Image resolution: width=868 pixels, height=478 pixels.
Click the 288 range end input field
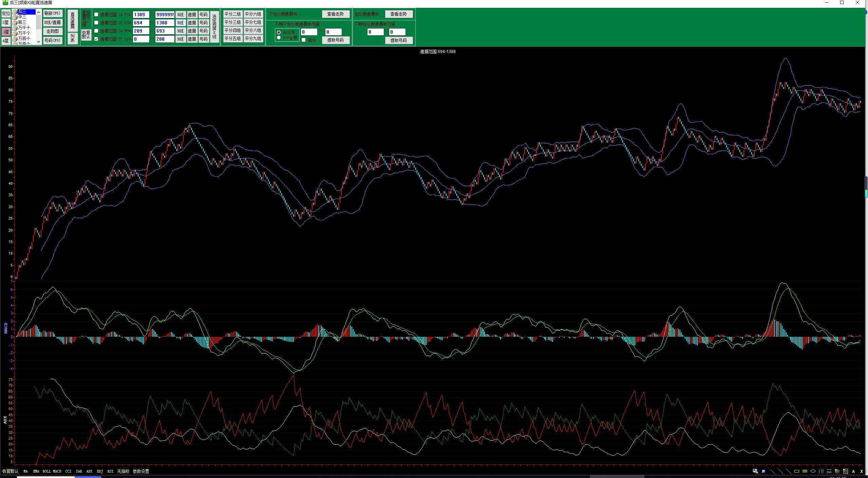[165, 39]
